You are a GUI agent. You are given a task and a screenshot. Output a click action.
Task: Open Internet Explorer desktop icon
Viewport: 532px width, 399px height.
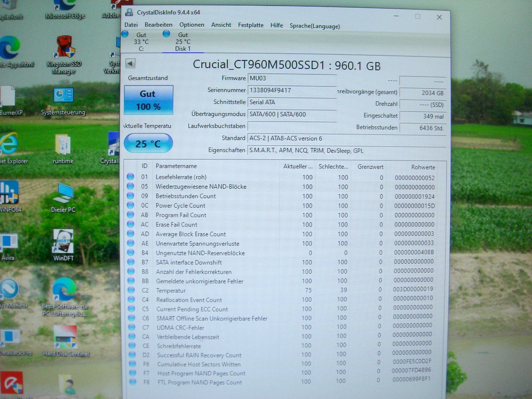click(x=12, y=148)
